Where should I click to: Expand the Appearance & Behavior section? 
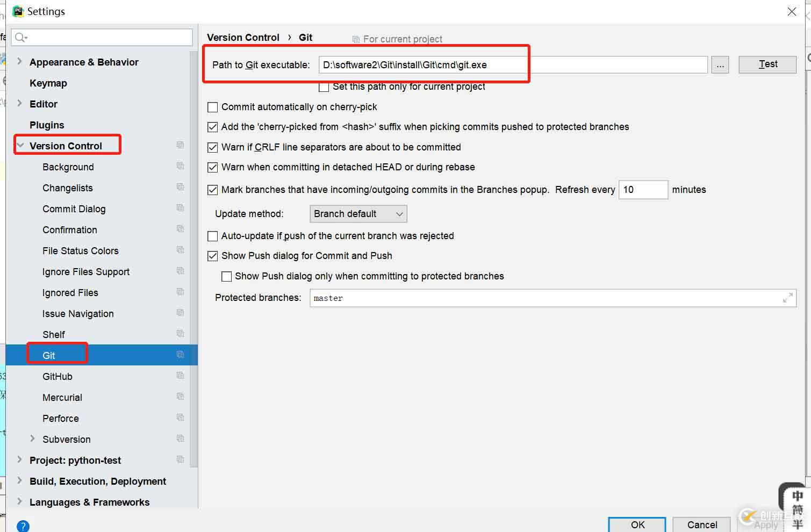pos(20,62)
